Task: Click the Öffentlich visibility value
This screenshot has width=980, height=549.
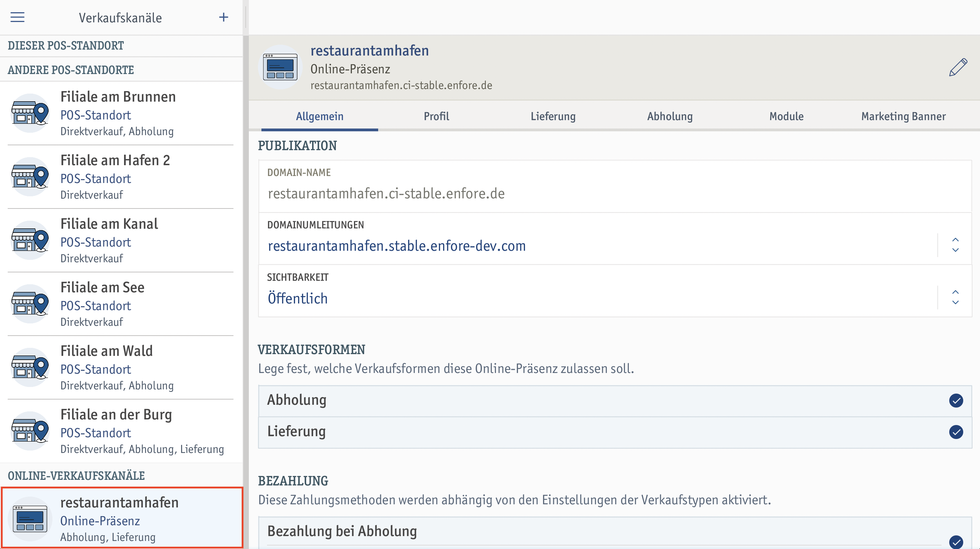Action: click(x=297, y=298)
